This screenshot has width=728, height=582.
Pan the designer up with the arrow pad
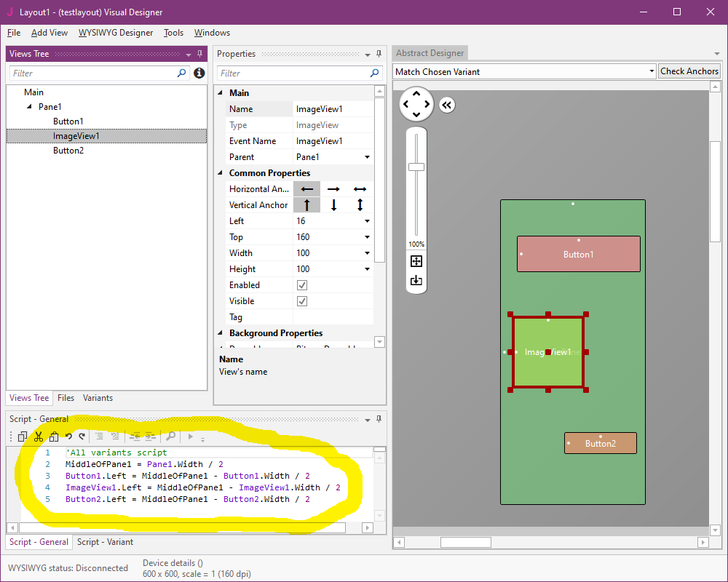click(x=416, y=94)
